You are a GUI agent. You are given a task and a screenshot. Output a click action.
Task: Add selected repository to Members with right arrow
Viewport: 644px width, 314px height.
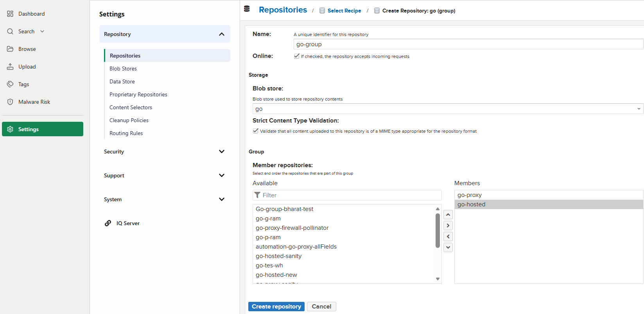click(x=448, y=226)
